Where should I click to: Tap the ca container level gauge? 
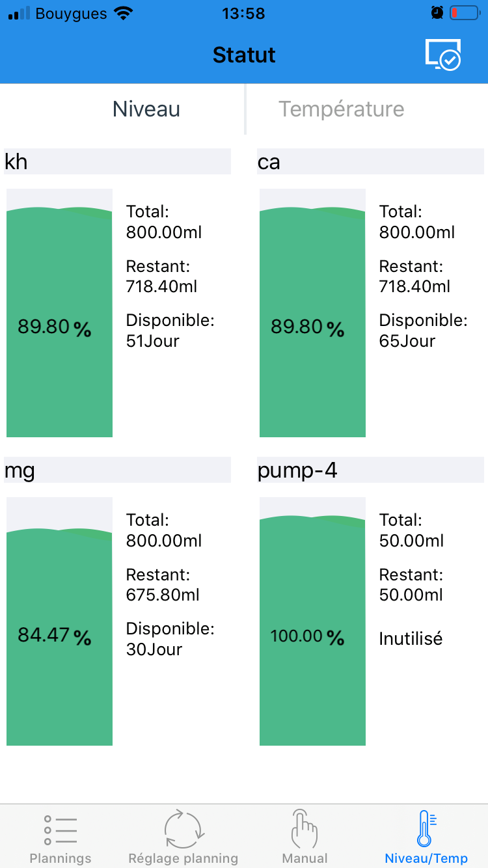(x=312, y=313)
